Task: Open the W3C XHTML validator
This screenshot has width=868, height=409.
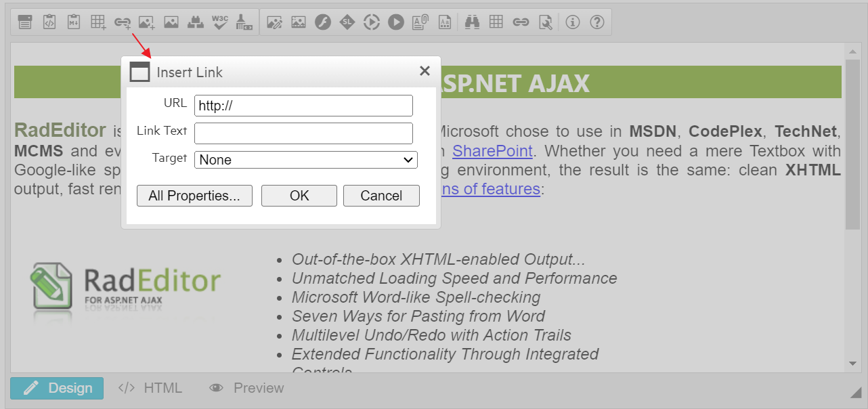Action: (x=219, y=22)
